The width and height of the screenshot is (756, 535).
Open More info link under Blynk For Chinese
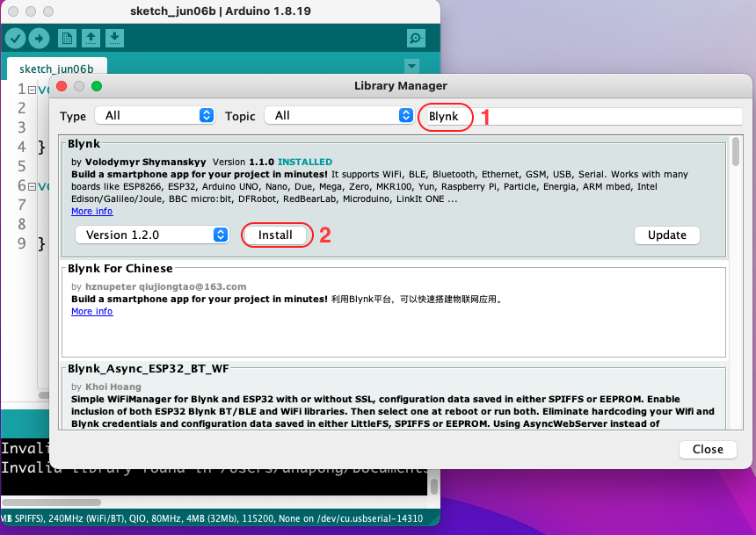point(92,311)
